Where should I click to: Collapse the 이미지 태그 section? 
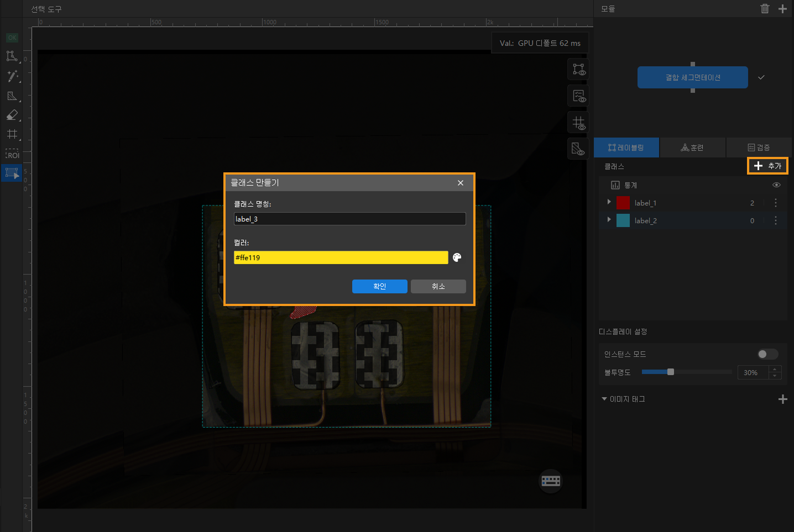[604, 399]
